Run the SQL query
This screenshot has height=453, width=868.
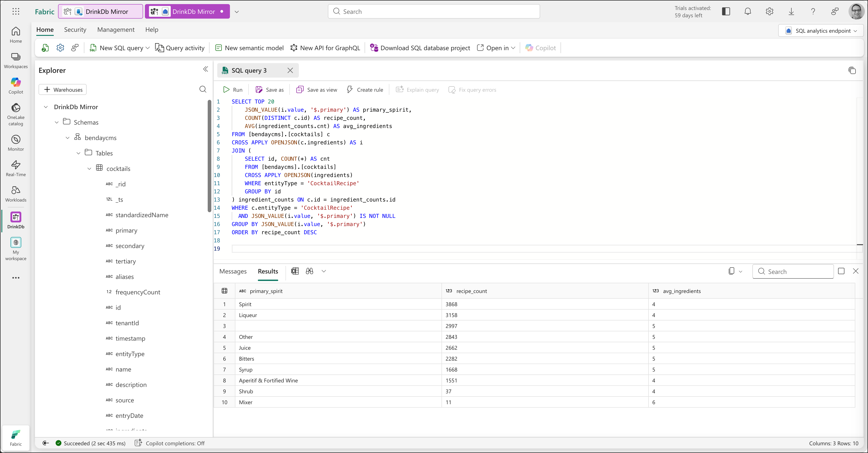pos(233,90)
